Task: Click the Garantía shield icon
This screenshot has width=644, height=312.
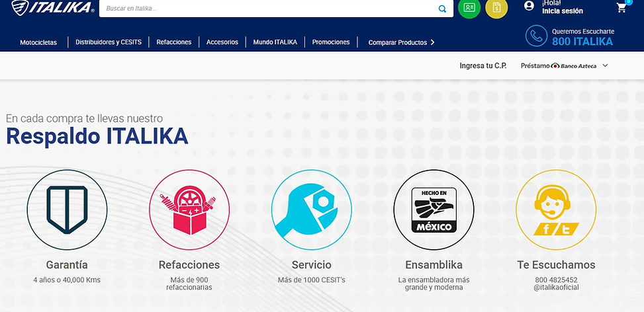Action: [67, 210]
